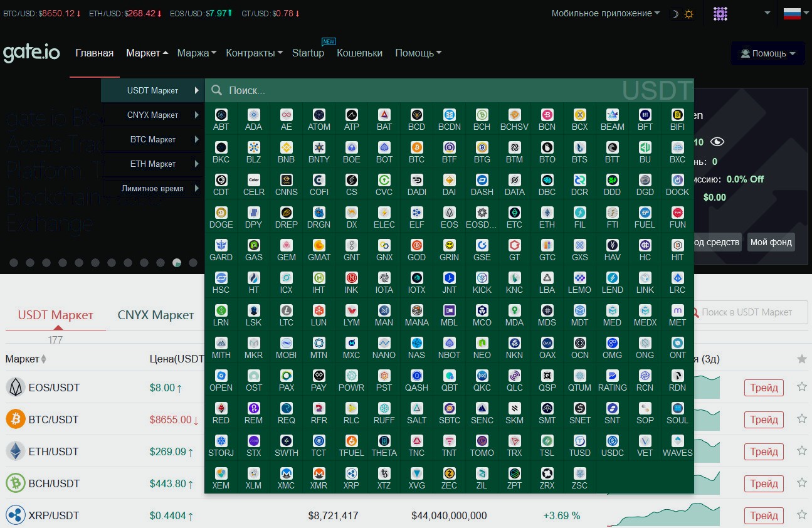812x528 pixels.
Task: Open the user avatar account dropdown
Action: 742,13
